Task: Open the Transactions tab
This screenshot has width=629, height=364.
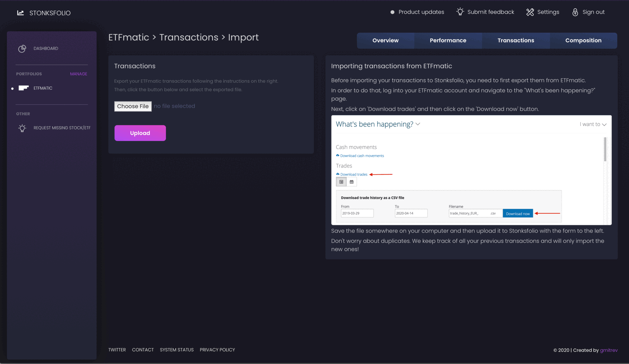Action: [x=516, y=40]
